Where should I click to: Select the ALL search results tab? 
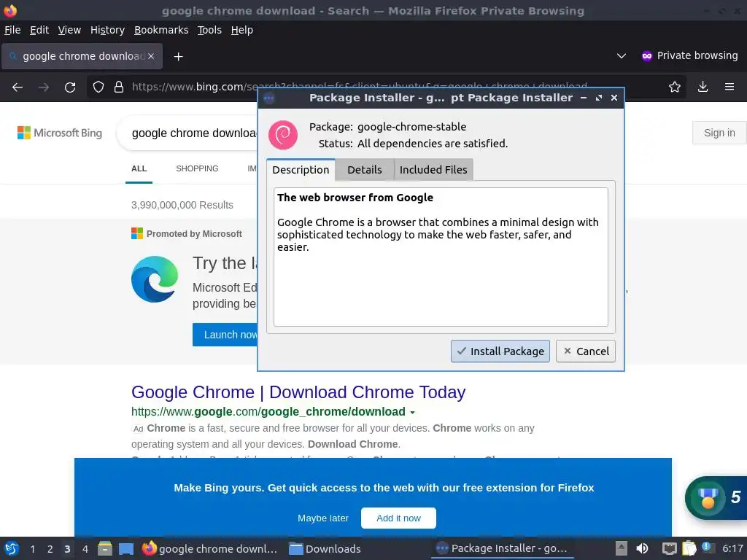click(139, 168)
